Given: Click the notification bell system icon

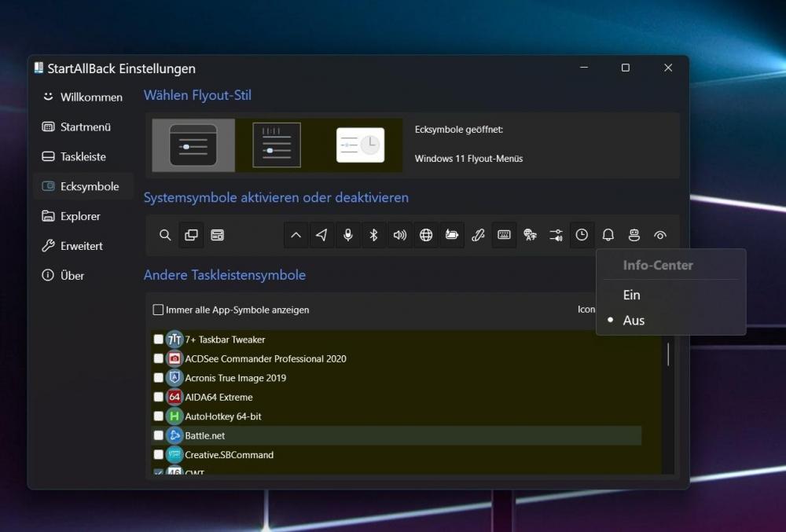Looking at the screenshot, I should pyautogui.click(x=608, y=234).
